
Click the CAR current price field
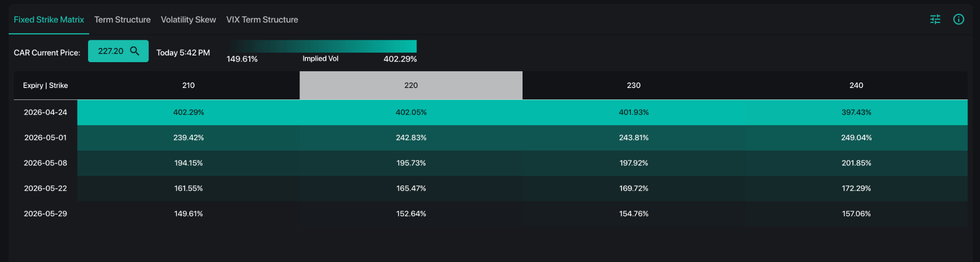pos(111,51)
